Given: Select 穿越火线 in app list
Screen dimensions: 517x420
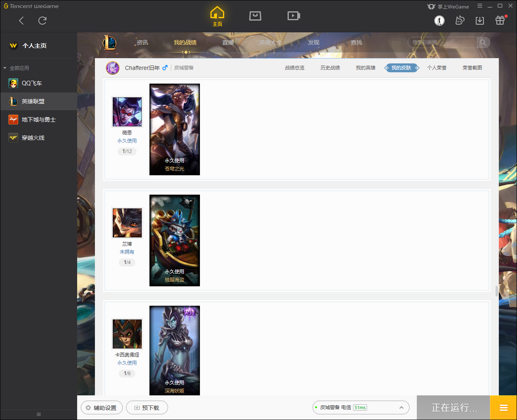Looking at the screenshot, I should [38, 138].
